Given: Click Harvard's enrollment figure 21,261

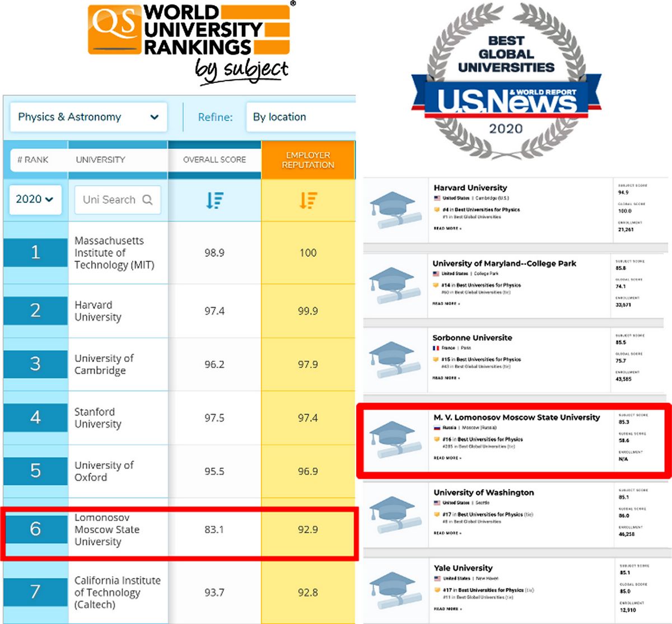Looking at the screenshot, I should click(x=626, y=229).
